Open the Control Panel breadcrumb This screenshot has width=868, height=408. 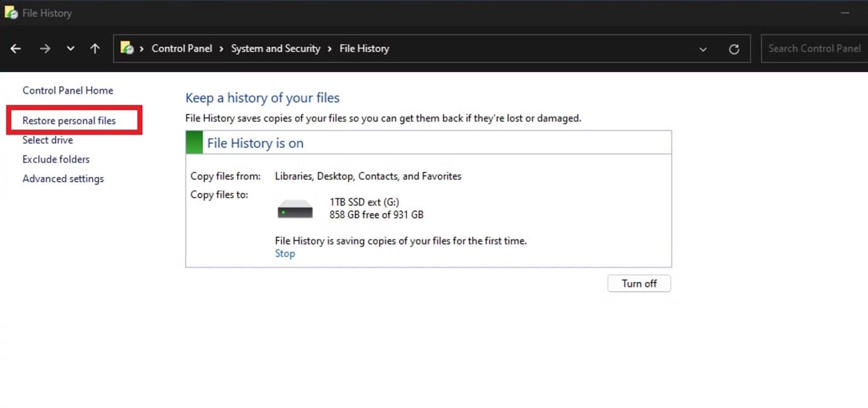point(182,48)
